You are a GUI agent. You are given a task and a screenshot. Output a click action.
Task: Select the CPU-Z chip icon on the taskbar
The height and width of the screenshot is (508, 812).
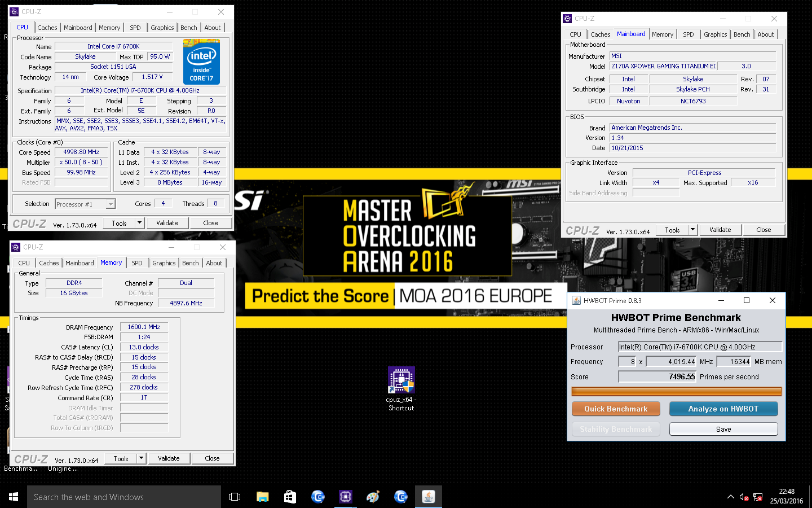(345, 497)
